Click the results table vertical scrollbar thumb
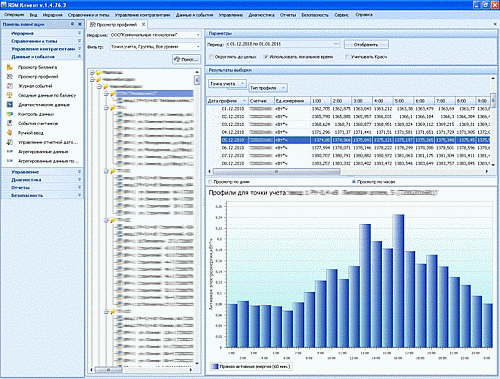500x379 pixels. coord(493,101)
